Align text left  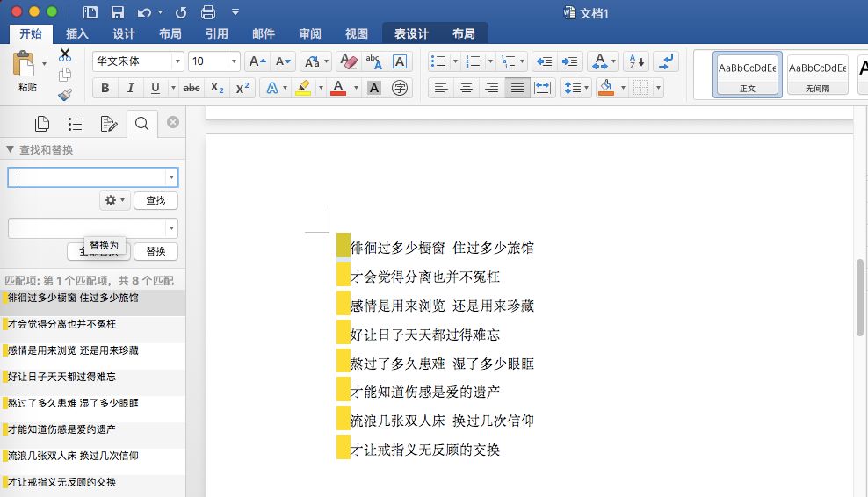(441, 88)
